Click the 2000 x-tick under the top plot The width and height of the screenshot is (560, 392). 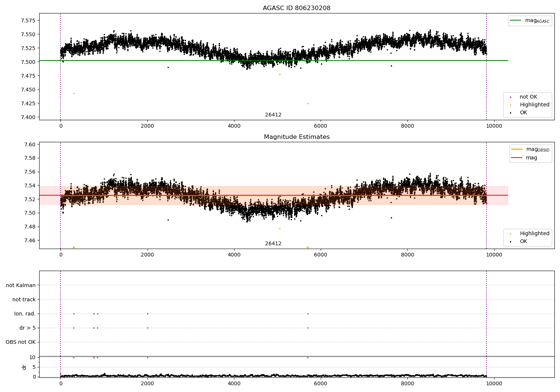coord(147,126)
